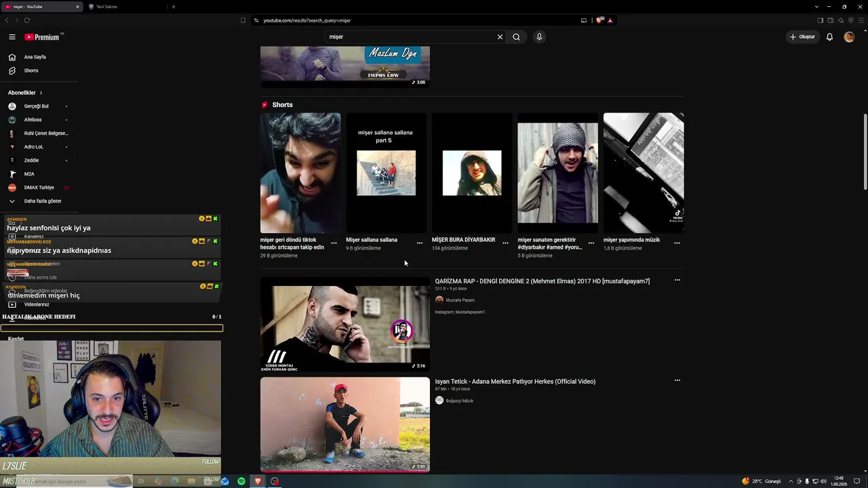Viewport: 868px width, 488px height.
Task: Open options for 'mişer geri döndü' short
Action: (x=334, y=243)
